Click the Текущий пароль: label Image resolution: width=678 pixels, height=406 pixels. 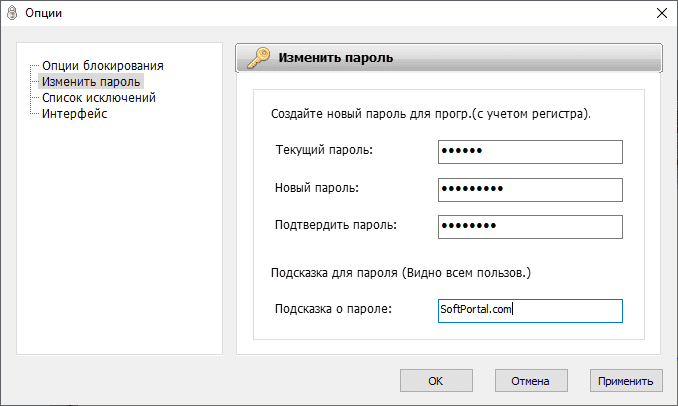(x=323, y=150)
